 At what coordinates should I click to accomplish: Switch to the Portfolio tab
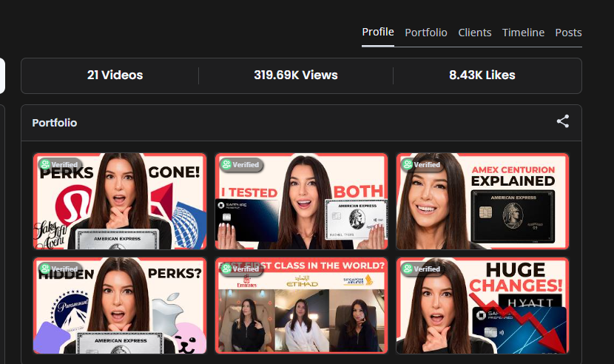(x=425, y=33)
